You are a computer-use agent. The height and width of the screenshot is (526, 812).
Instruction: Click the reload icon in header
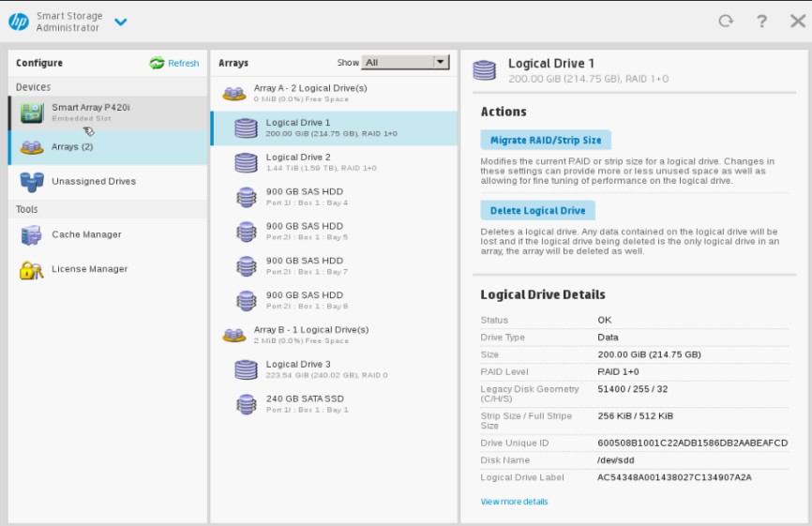click(725, 22)
